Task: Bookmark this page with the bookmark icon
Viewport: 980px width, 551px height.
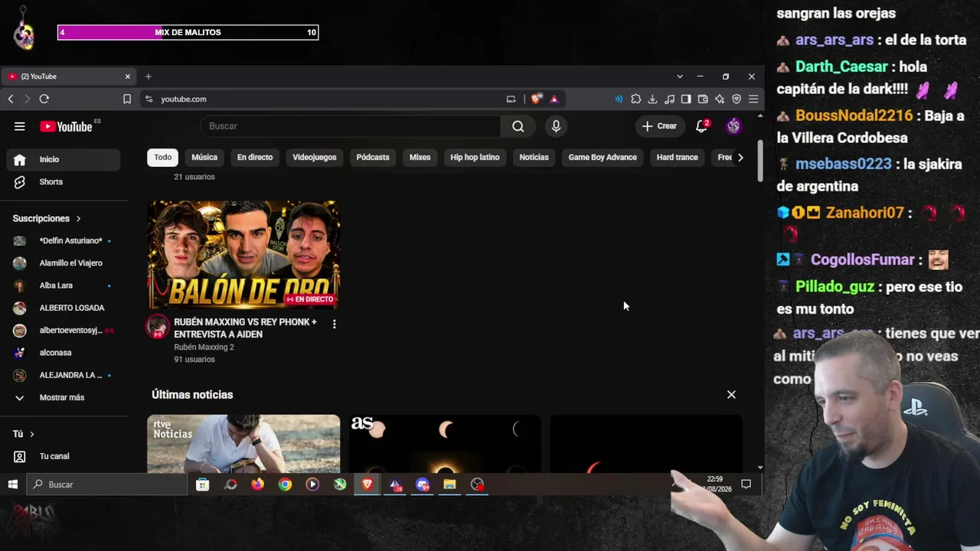Action: point(127,99)
